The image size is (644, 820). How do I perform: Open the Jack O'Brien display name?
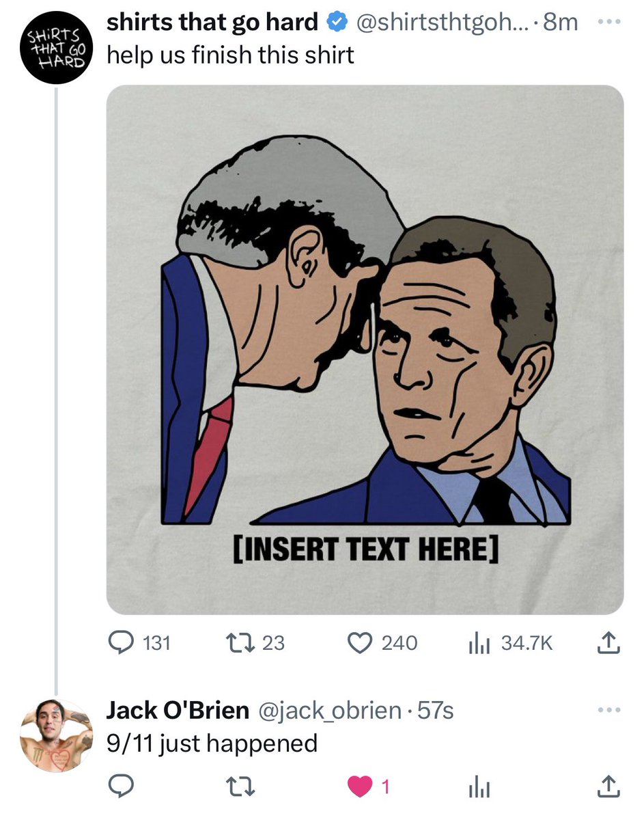178,711
